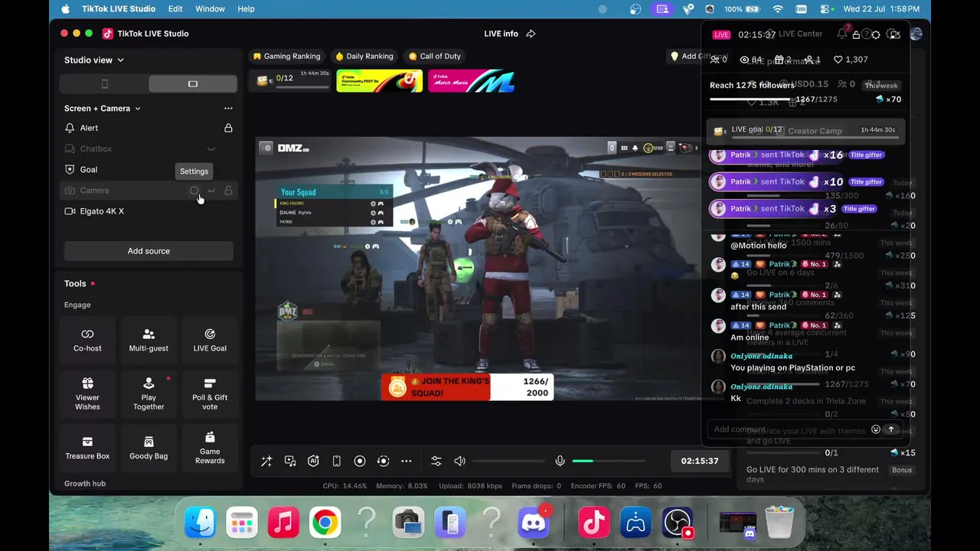Click the chat panel notification bell
Screen dimensions: 980x551
842,34
